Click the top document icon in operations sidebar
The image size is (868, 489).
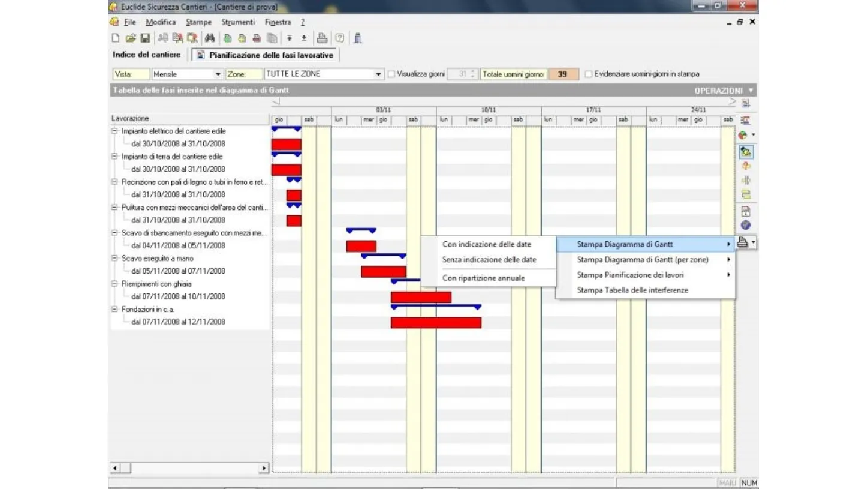pos(746,103)
